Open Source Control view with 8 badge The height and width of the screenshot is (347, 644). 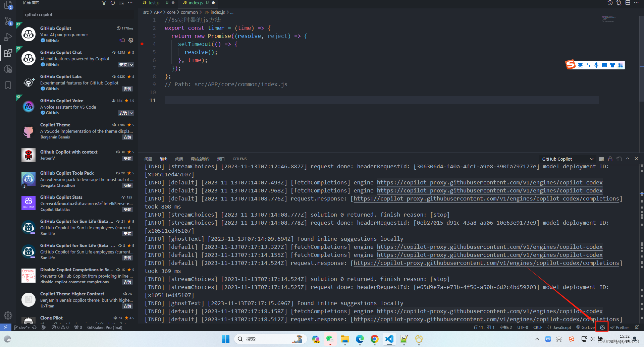[x=8, y=21]
